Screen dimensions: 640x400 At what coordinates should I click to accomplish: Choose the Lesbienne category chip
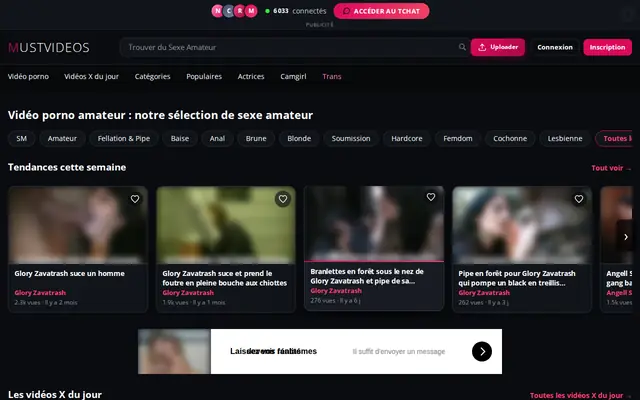[x=565, y=138]
